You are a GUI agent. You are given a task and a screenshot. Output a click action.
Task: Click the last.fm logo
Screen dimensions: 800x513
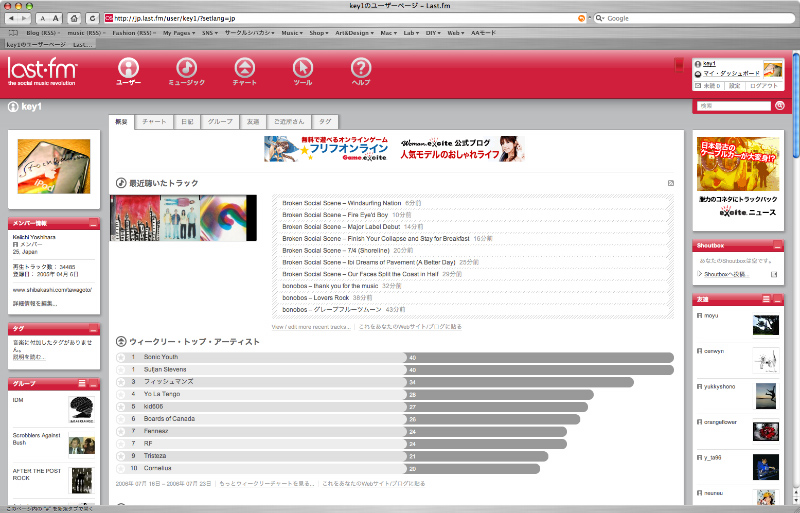point(42,71)
